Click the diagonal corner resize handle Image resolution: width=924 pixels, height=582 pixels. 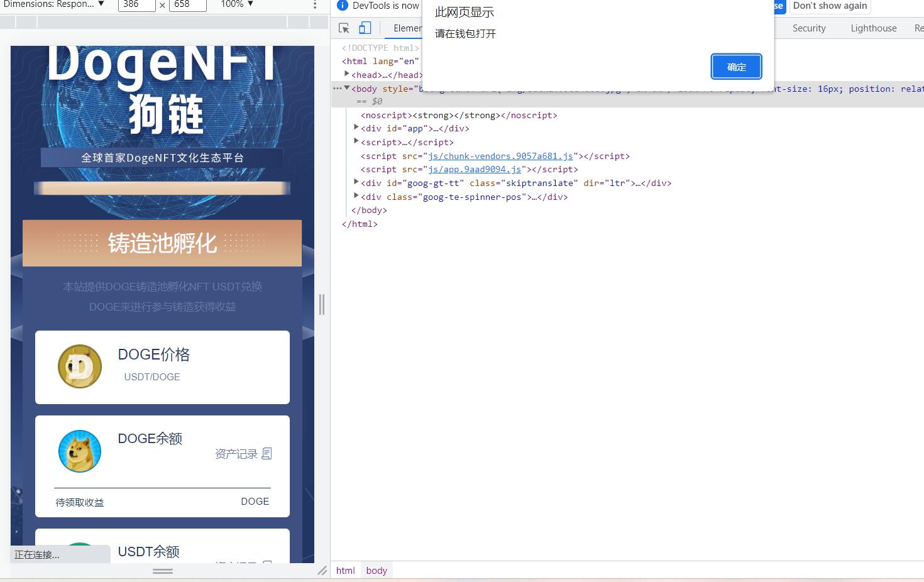(x=322, y=570)
